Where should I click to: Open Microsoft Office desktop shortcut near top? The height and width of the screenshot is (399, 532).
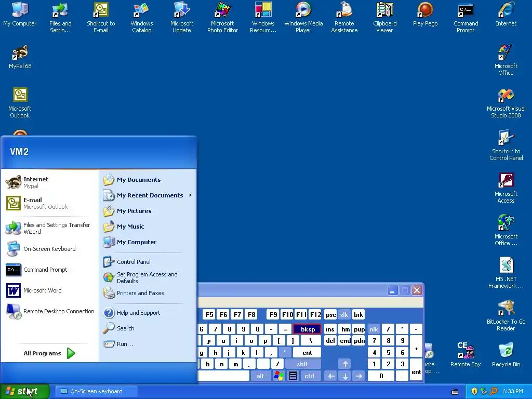pyautogui.click(x=506, y=60)
